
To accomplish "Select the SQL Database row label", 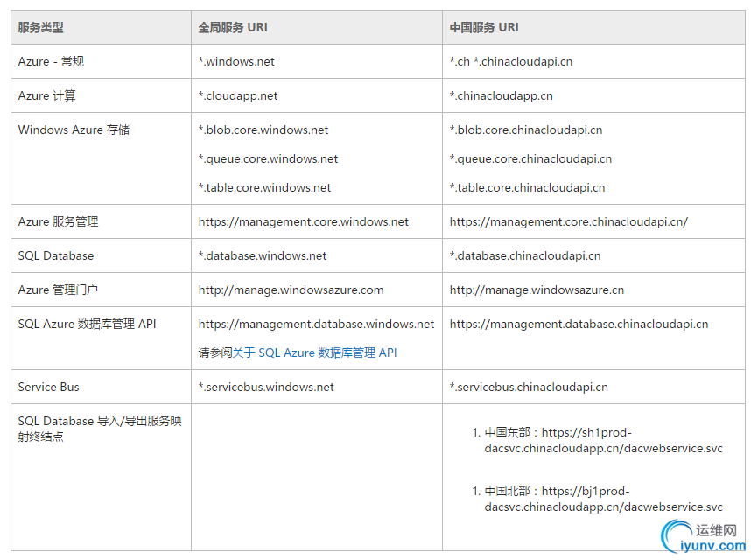I will click(x=55, y=256).
